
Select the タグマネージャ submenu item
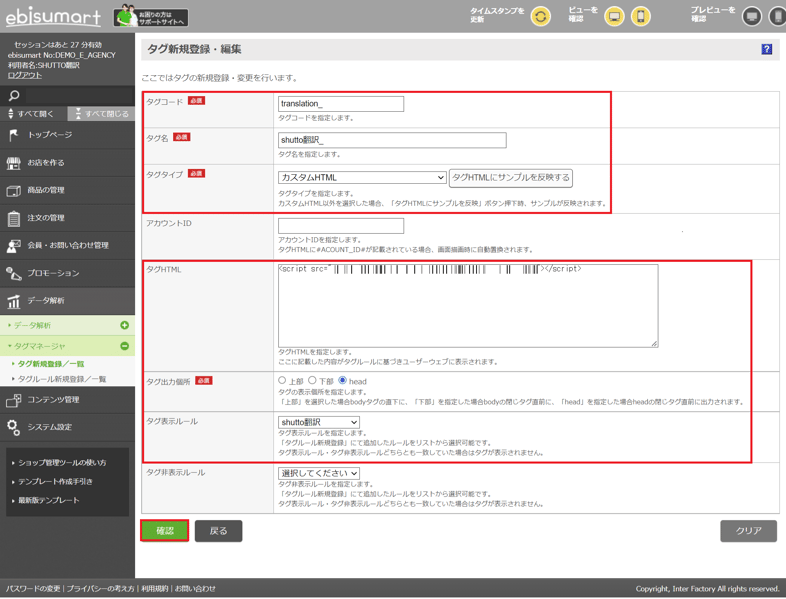tap(67, 346)
